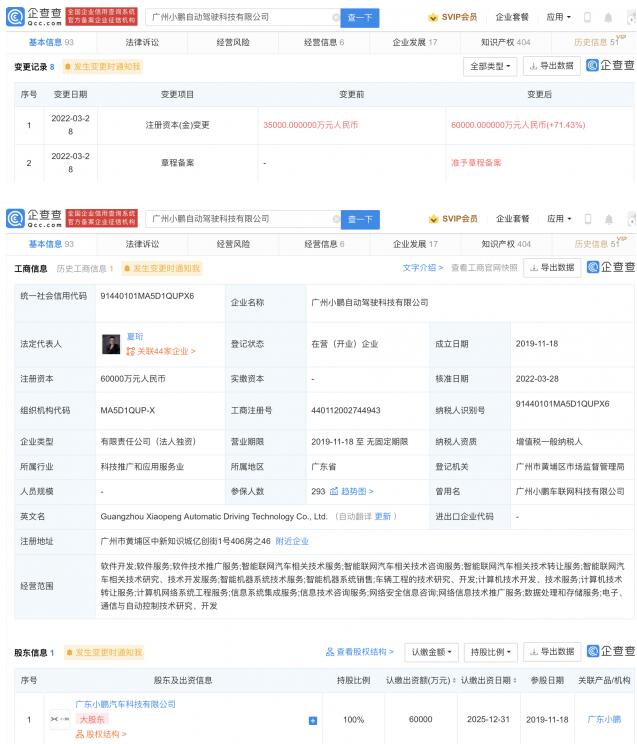Screen dimensions: 637x744
Task: Open 经营风险 tab above 变更记录
Action: coord(233,42)
